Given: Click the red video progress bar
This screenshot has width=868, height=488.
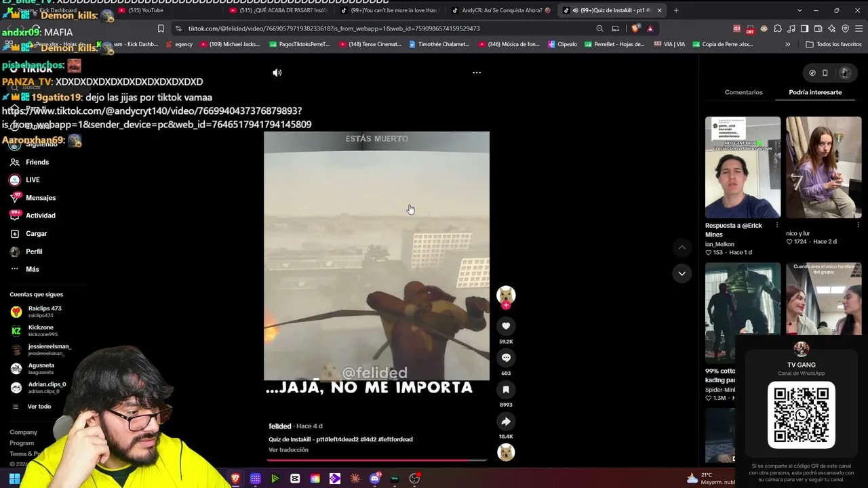Looking at the screenshot, I should pyautogui.click(x=376, y=460).
